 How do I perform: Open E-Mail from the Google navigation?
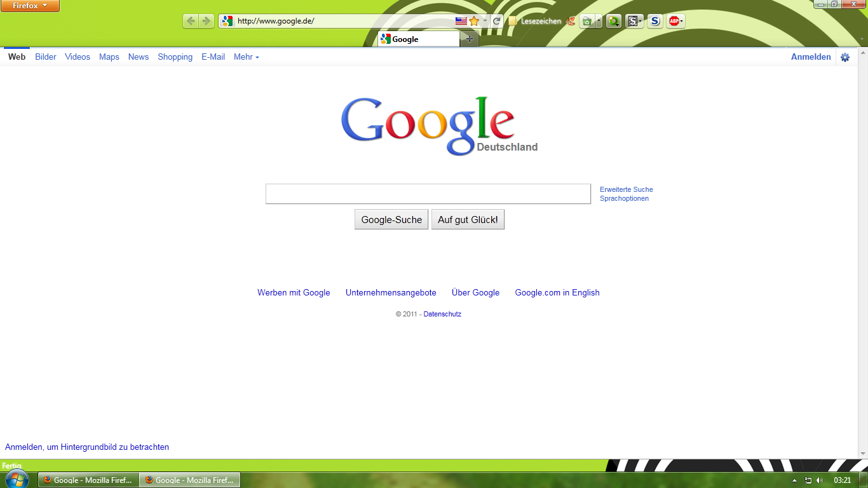click(214, 57)
